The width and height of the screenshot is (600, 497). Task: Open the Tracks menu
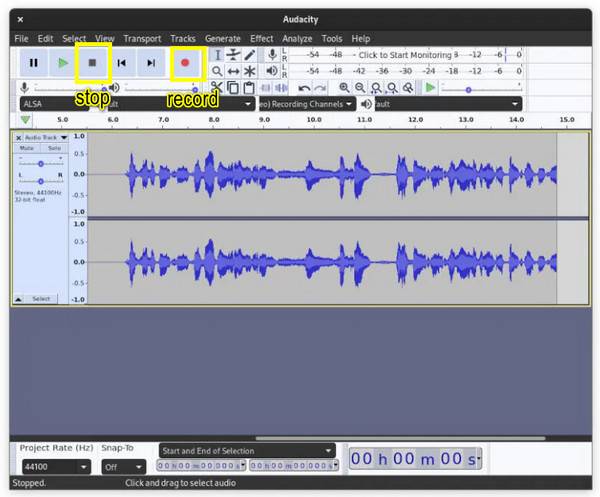[x=183, y=39]
